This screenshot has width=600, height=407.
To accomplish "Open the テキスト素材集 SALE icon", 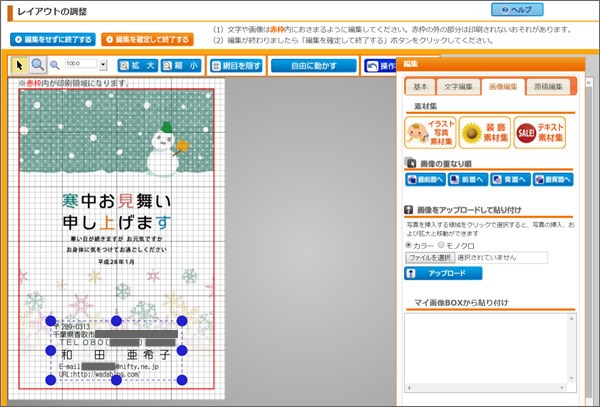I will click(x=540, y=133).
